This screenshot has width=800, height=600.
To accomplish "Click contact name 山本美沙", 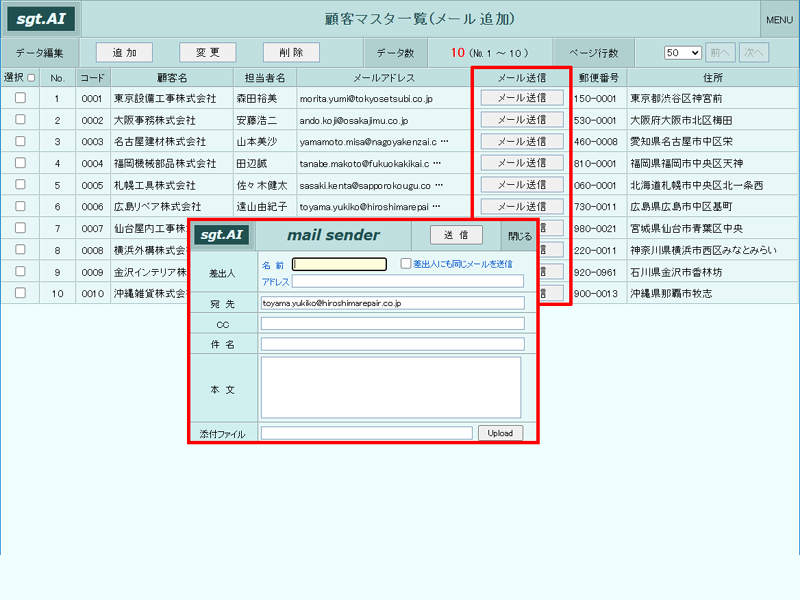I will [x=257, y=142].
